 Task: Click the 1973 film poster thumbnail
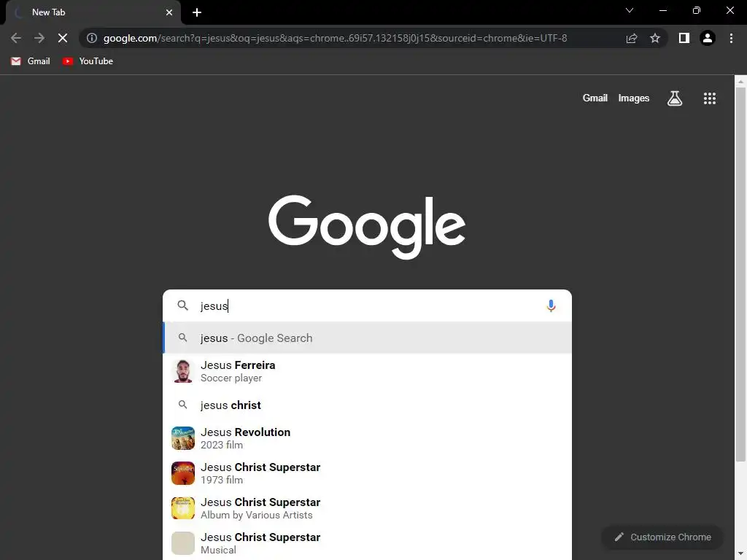[x=183, y=473]
